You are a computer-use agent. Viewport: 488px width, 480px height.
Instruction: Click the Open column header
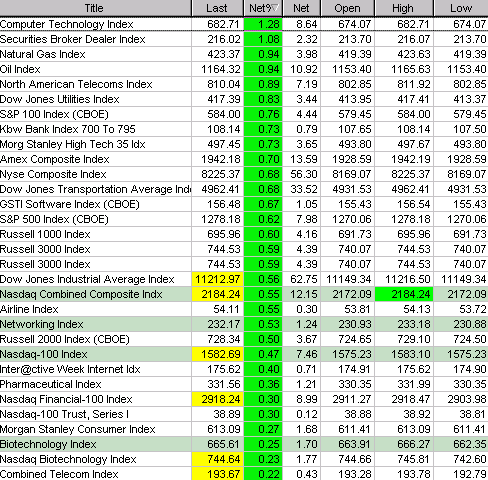pyautogui.click(x=347, y=8)
